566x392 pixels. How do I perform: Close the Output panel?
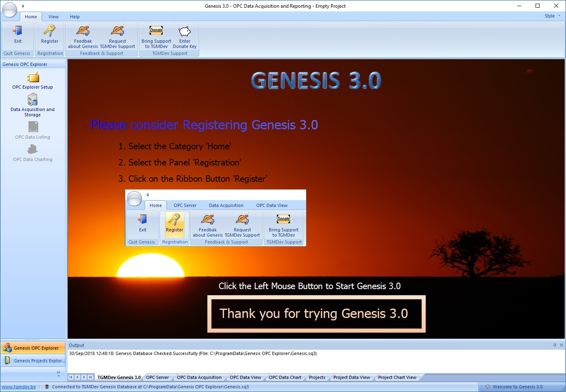[562, 345]
